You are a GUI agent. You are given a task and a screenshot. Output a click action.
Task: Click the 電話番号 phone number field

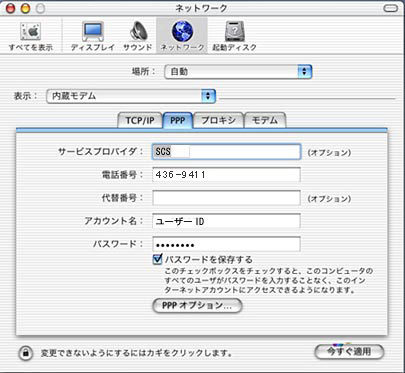(x=226, y=175)
